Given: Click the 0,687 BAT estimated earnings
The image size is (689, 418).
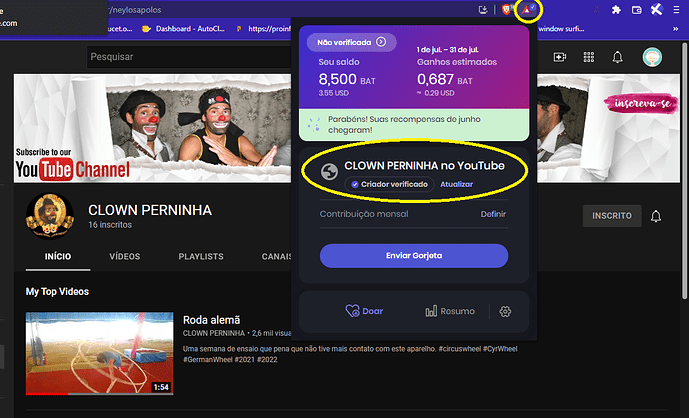Looking at the screenshot, I should (x=445, y=80).
